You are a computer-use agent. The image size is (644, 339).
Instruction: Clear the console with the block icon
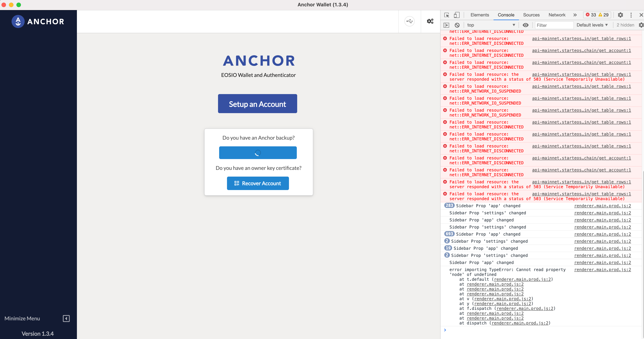point(457,25)
